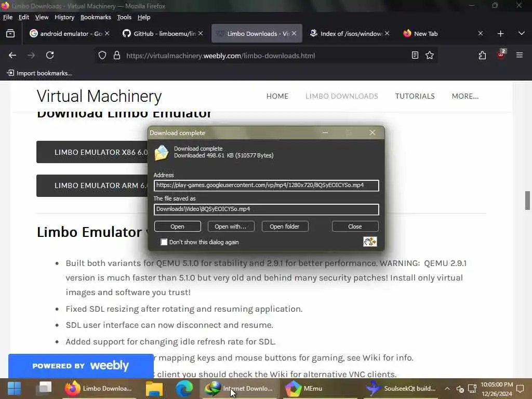Close the GitHub limboemu tab

click(x=201, y=33)
